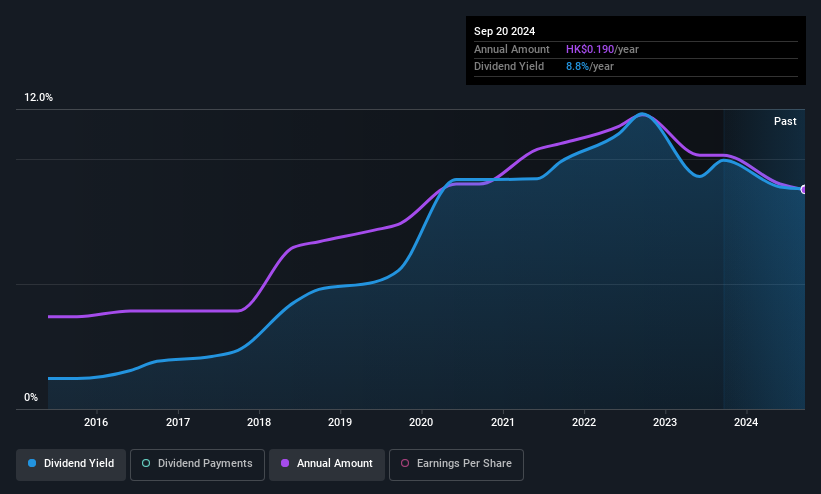Toggle the Annual Amount series button

[x=327, y=464]
